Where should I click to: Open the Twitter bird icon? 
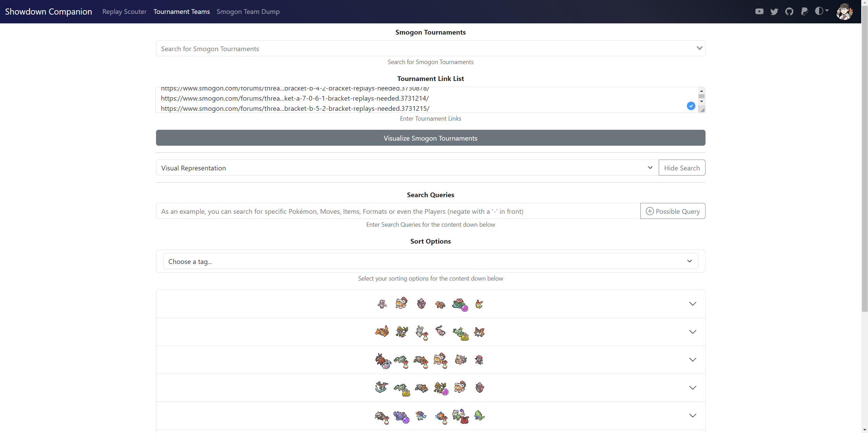pos(774,12)
